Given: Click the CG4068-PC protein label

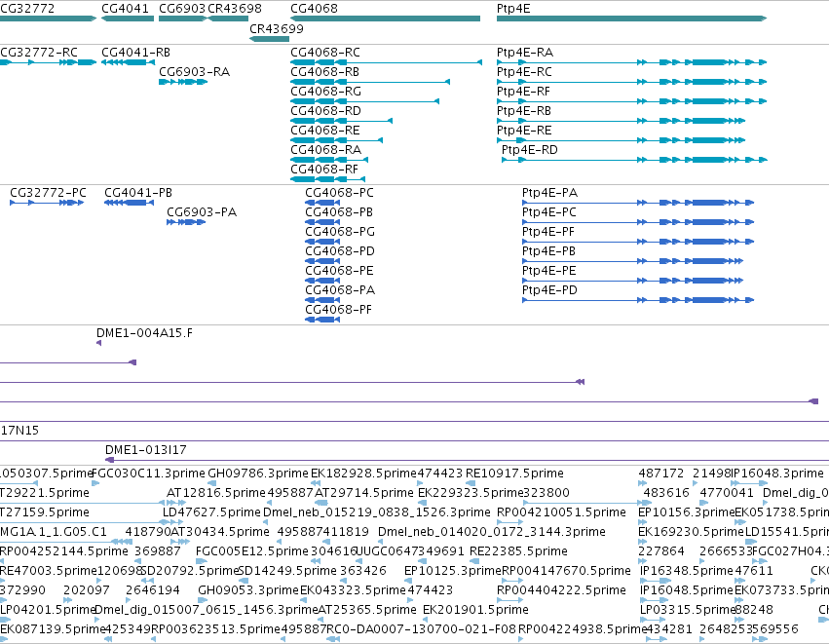Looking at the screenshot, I should tap(339, 193).
